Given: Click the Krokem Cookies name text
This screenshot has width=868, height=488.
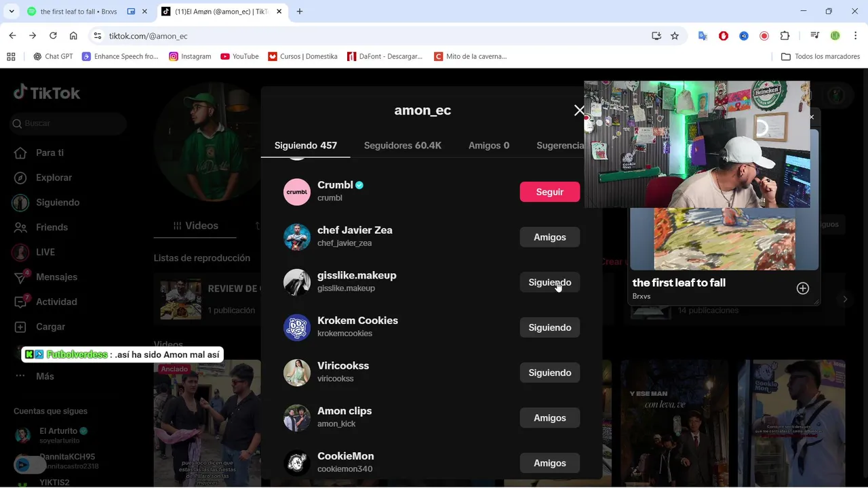Looking at the screenshot, I should [x=357, y=321].
